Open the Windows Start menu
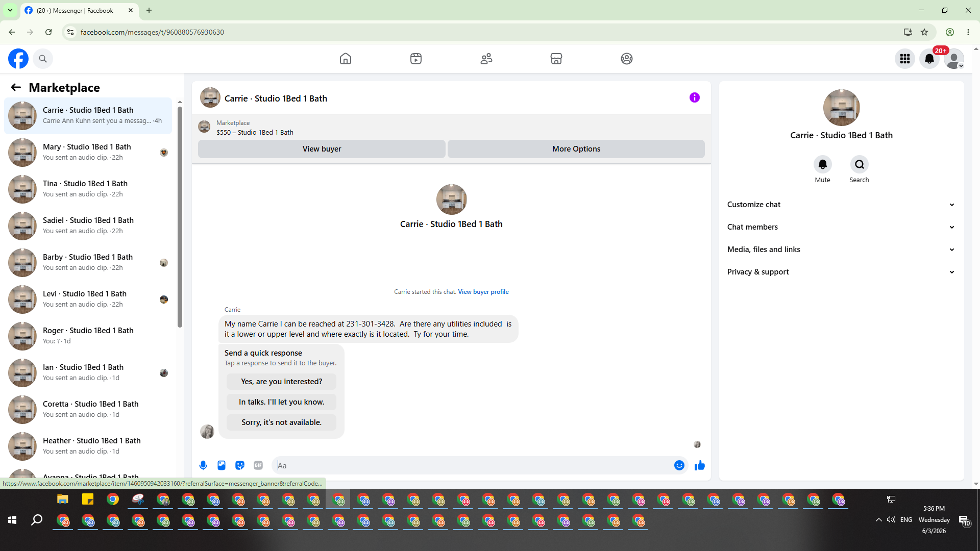Viewport: 980px width, 551px height. click(12, 520)
